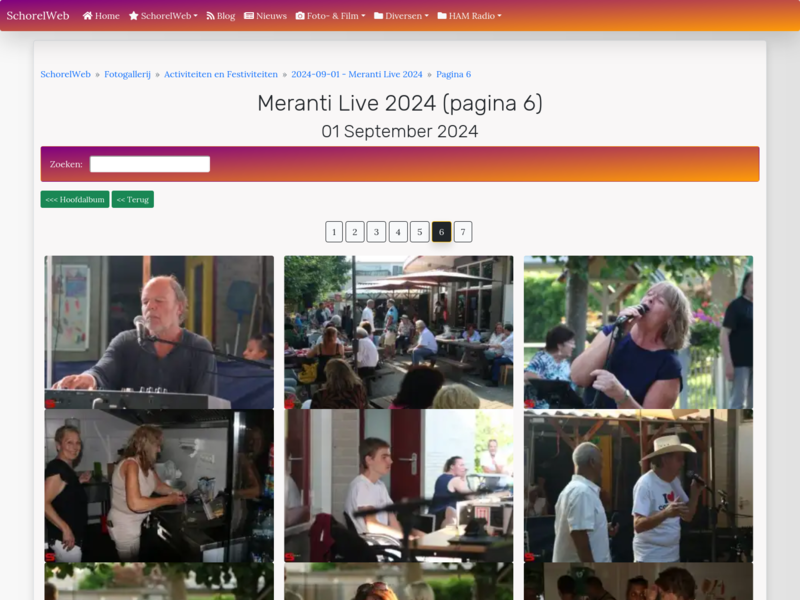Image resolution: width=800 pixels, height=600 pixels.
Task: Go to gallery page 5
Action: pyautogui.click(x=420, y=232)
